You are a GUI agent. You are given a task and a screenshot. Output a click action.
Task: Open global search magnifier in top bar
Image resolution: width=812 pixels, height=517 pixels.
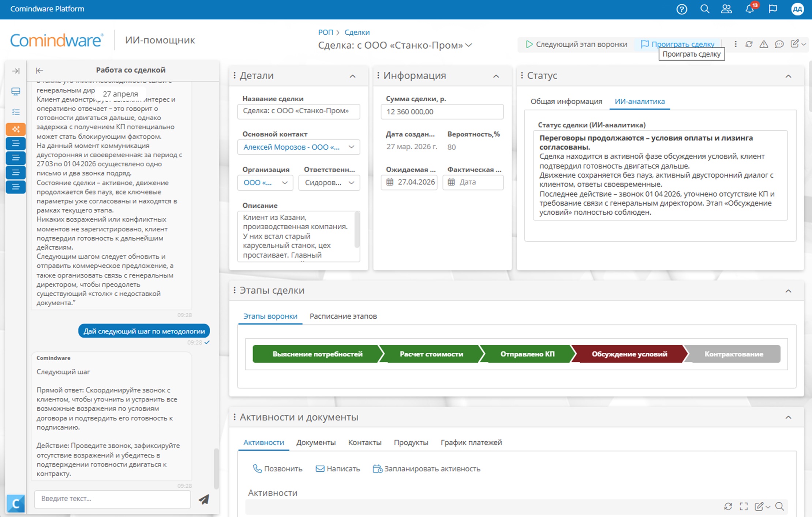705,9
